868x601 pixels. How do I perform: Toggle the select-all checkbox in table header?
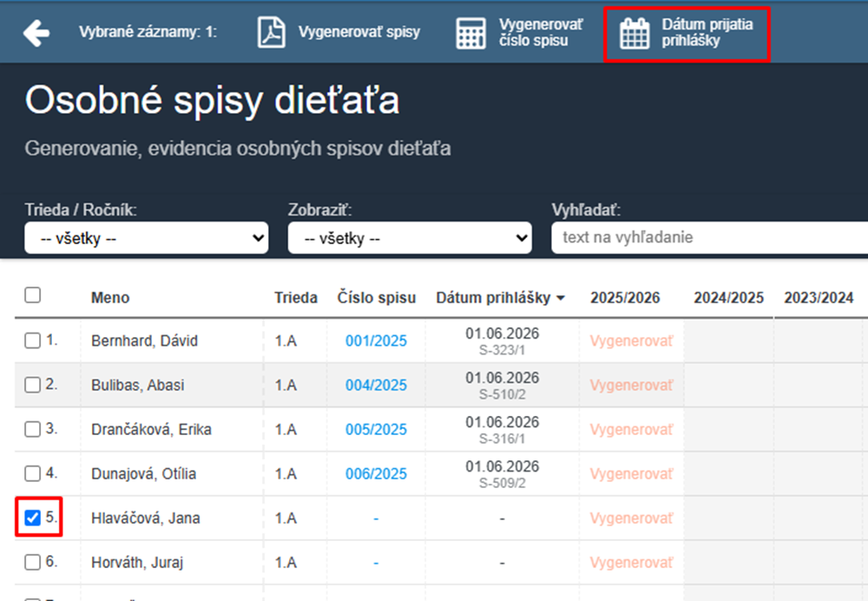click(33, 295)
